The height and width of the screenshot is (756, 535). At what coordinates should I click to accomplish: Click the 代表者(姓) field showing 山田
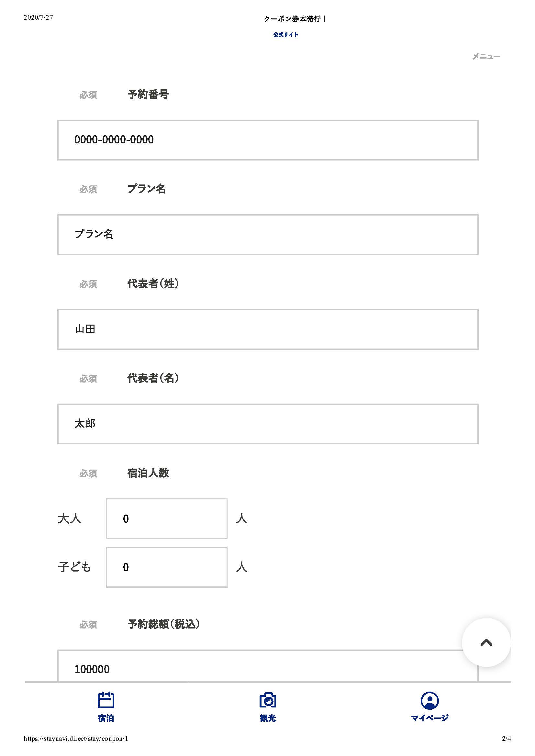point(268,329)
